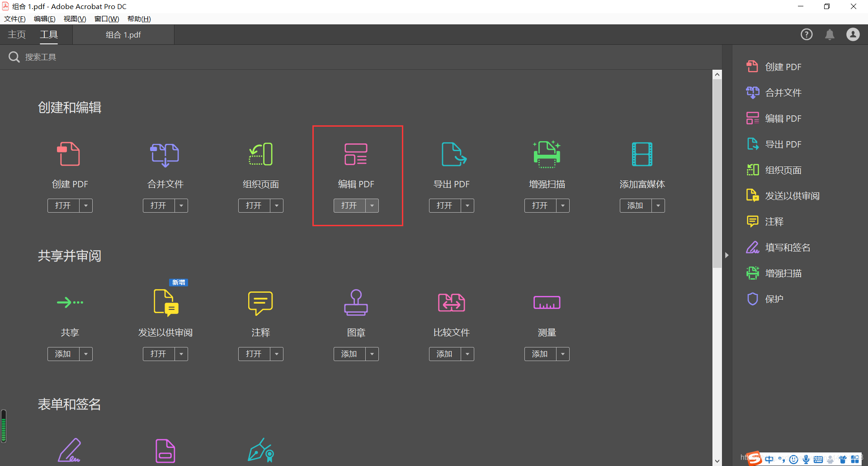Click the scroll down arrow of tools list
The height and width of the screenshot is (466, 868).
tap(717, 461)
